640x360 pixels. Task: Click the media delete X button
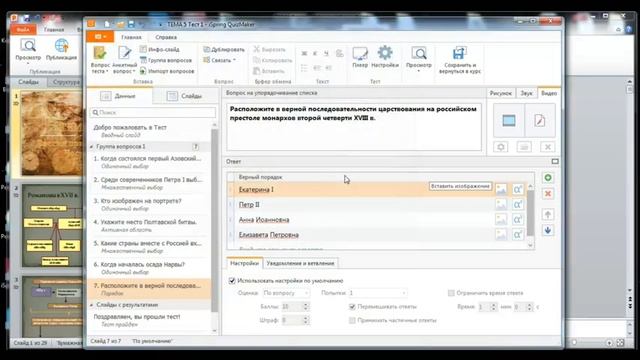pos(548,147)
